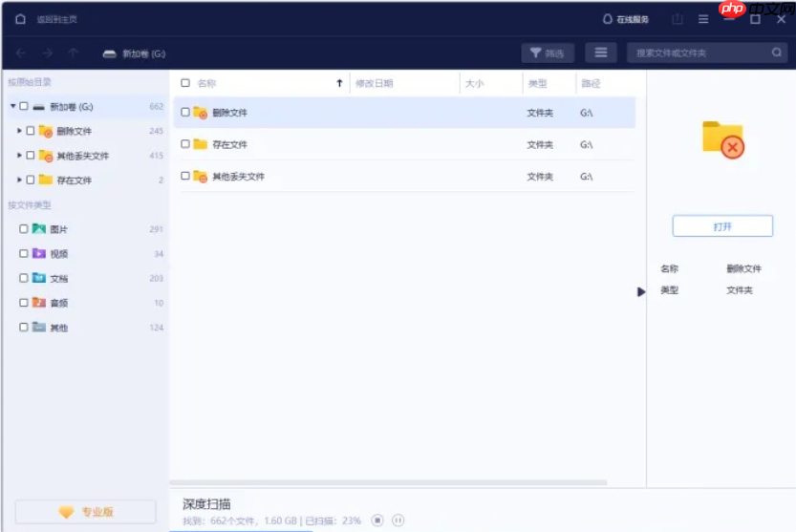796x532 pixels.
Task: Toggle the select-all checkbox beside 名称 header
Action: click(x=185, y=83)
